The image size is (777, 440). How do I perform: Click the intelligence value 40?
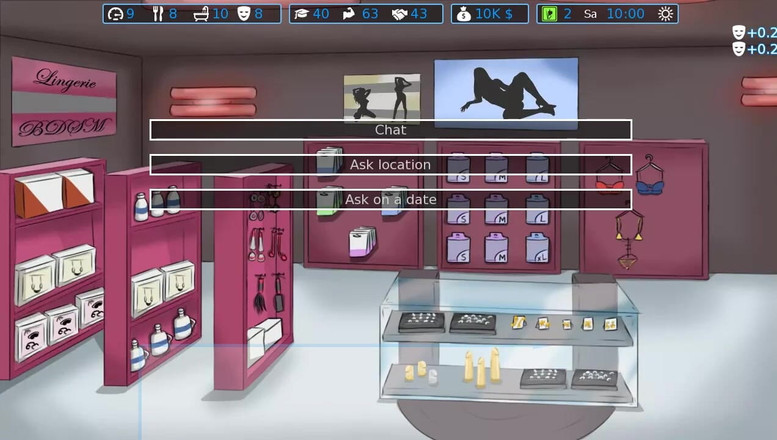click(x=321, y=14)
